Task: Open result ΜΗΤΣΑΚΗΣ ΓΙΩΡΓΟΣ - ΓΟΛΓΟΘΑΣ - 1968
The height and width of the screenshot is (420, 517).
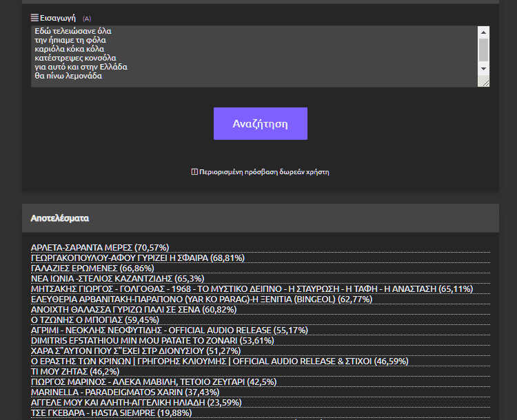Action: 252,288
